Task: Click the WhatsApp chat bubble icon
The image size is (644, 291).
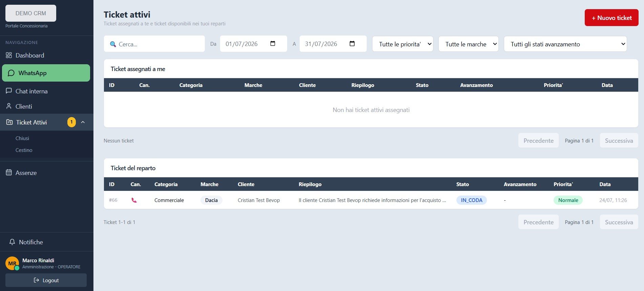Action: (11, 73)
